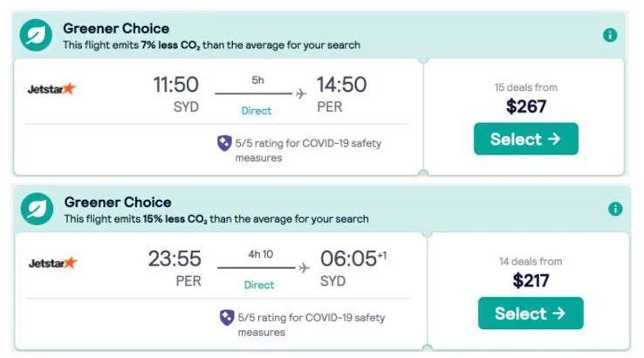Viewport: 644px width, 358px height.
Task: Click the 06:05 SYD arrival time
Action: pyautogui.click(x=348, y=259)
